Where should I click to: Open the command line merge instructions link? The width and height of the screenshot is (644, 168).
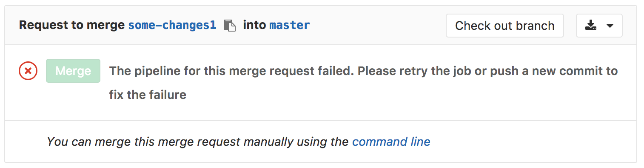coord(391,142)
